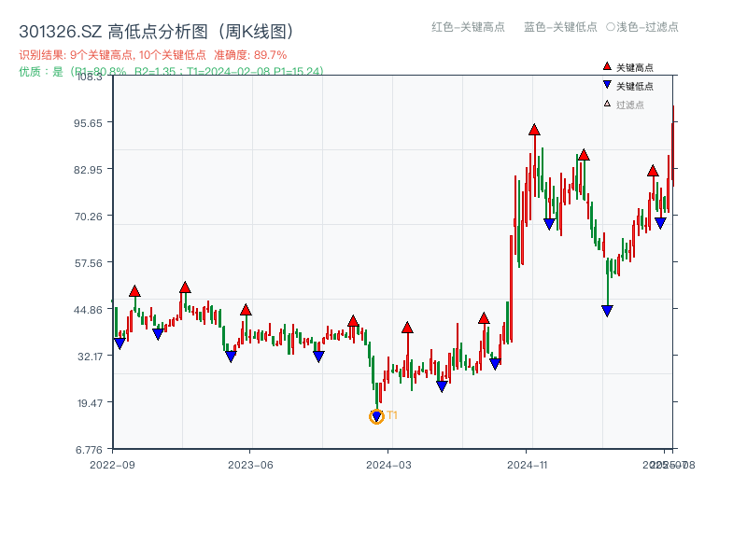Click red high triangle immediately left of T1
747x560 pixels.
pyautogui.click(x=353, y=320)
